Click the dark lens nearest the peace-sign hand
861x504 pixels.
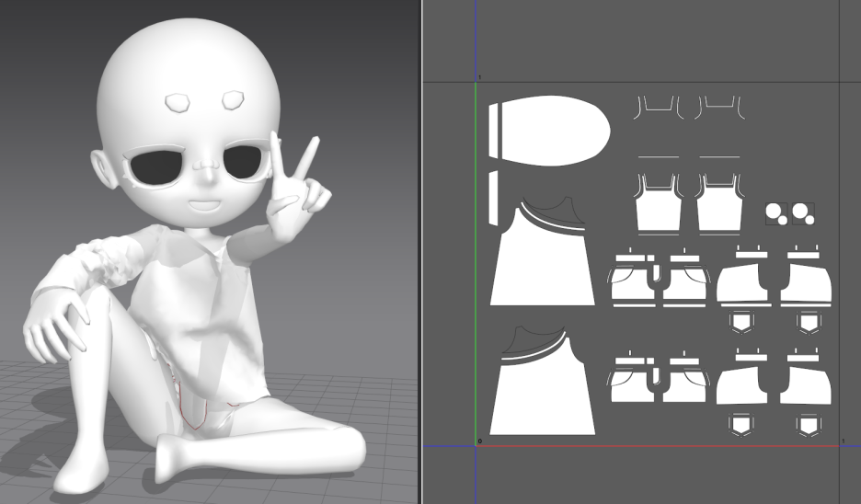point(242,162)
